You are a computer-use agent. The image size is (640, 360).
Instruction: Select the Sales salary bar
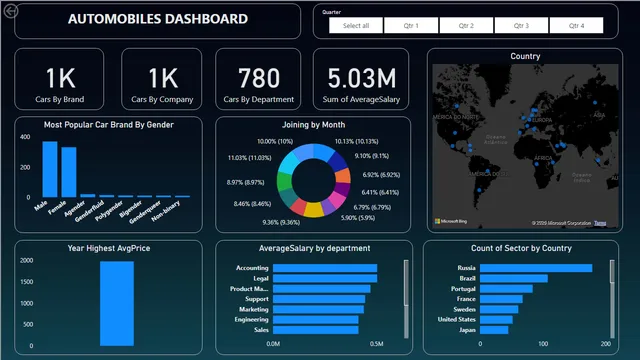pos(316,330)
